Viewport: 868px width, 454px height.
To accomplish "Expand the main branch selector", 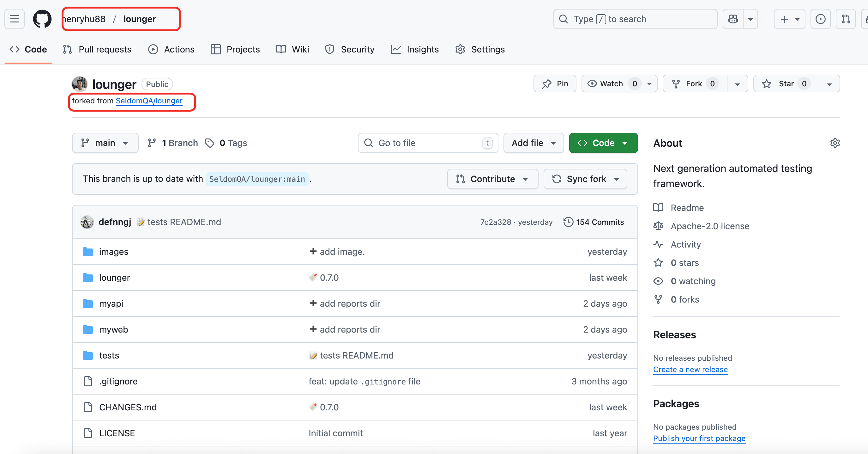I will (x=105, y=143).
